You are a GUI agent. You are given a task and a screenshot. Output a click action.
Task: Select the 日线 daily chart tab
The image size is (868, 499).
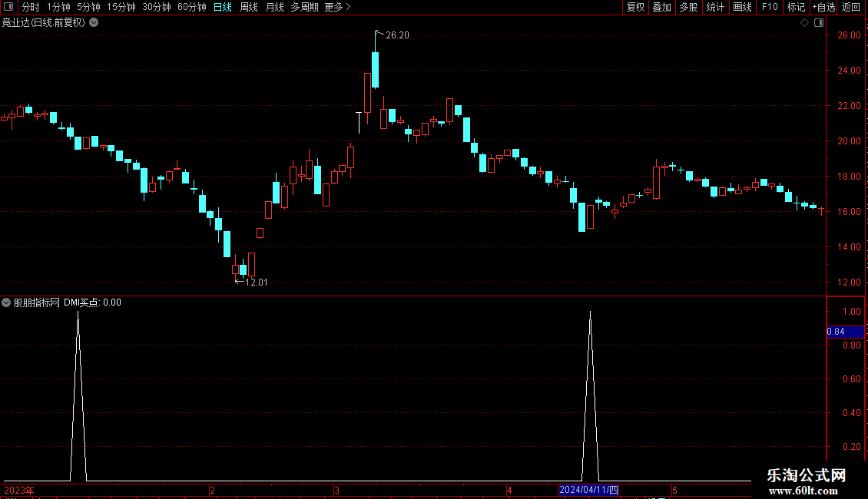point(223,7)
